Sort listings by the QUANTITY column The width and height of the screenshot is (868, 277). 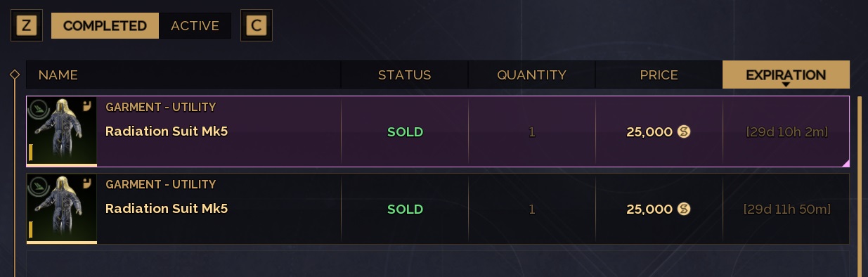coord(531,75)
